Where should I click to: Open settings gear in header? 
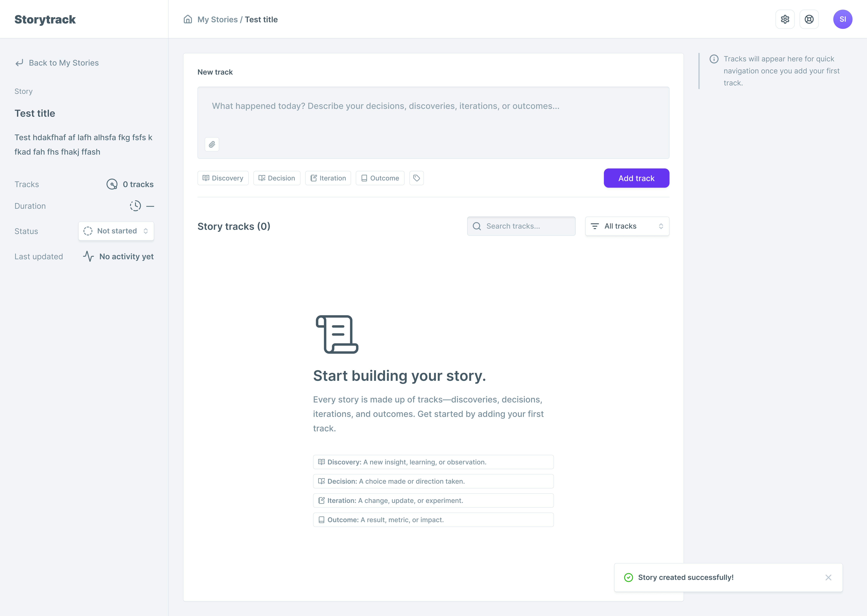click(x=785, y=19)
